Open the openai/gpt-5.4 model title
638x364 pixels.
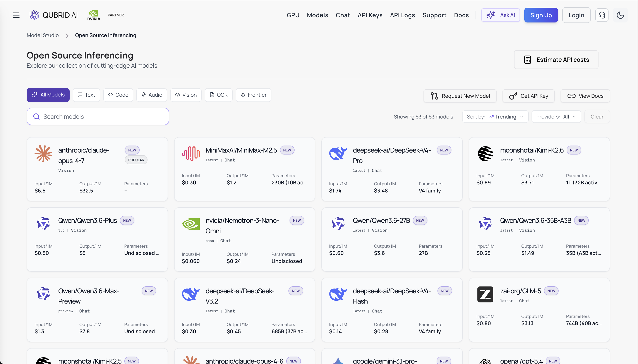click(521, 361)
